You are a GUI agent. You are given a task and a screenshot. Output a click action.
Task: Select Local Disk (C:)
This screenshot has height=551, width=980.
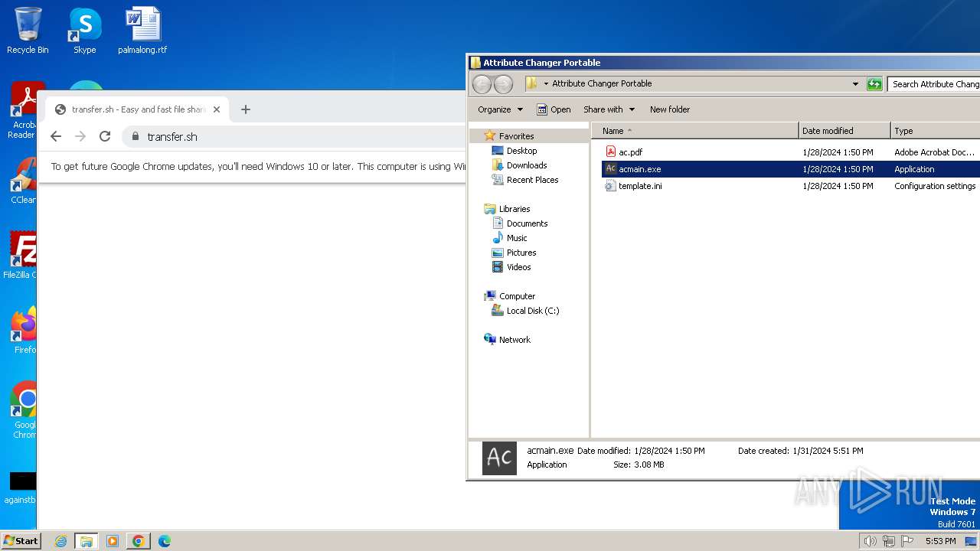(532, 311)
